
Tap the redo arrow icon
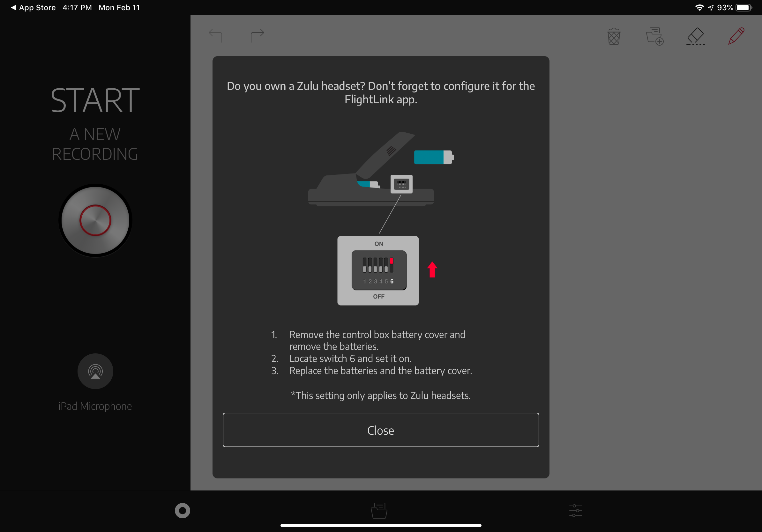[x=257, y=35]
